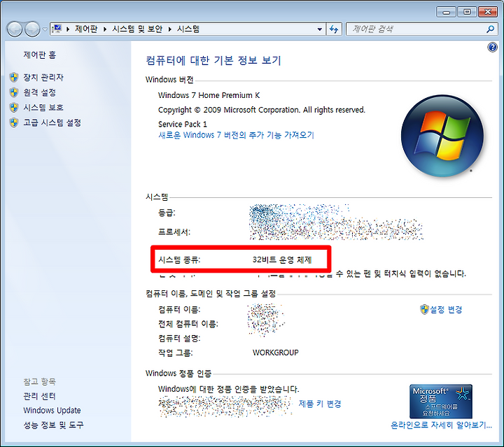Open 성능 정보 및 도구 link
Viewport: 504px width, 447px height.
pyautogui.click(x=53, y=425)
